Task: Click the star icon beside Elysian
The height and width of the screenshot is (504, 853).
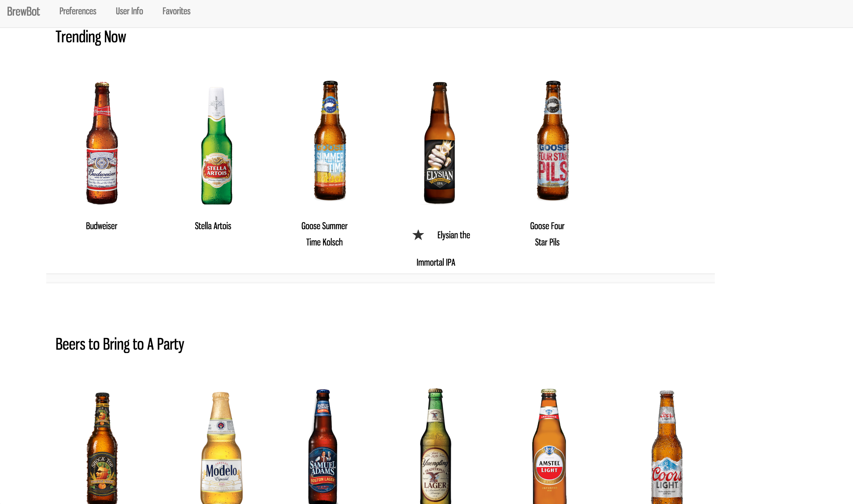Action: coord(418,235)
